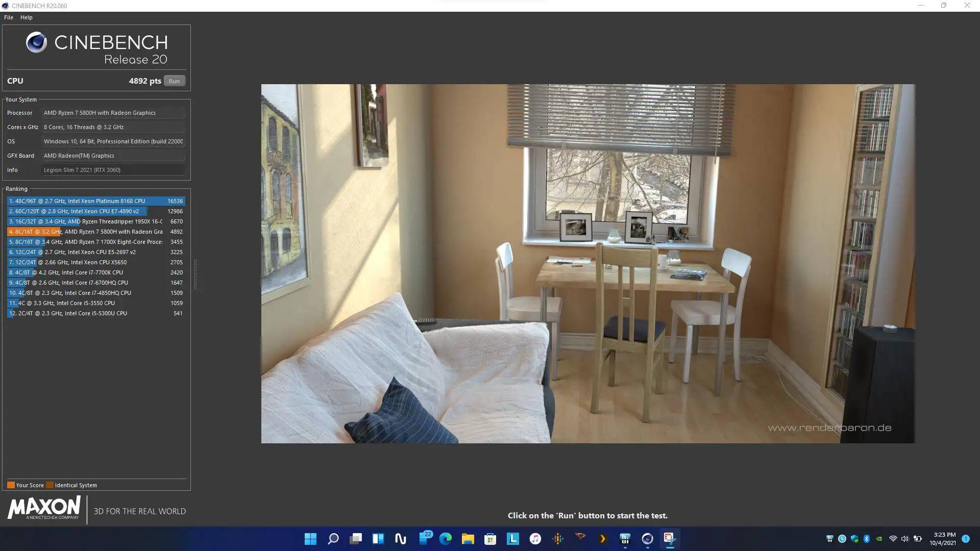Screen dimensions: 980x551
Task: Open the Help menu
Action: [27, 17]
